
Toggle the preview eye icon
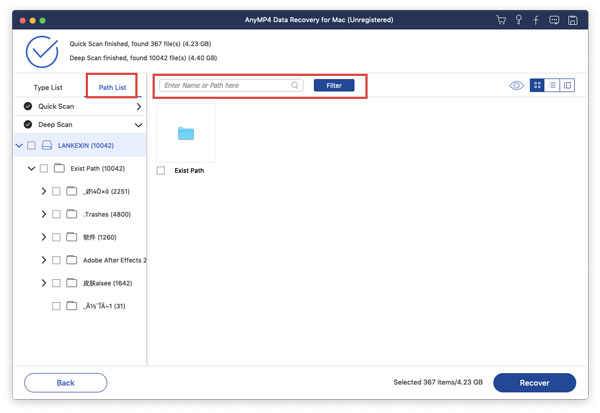[517, 85]
